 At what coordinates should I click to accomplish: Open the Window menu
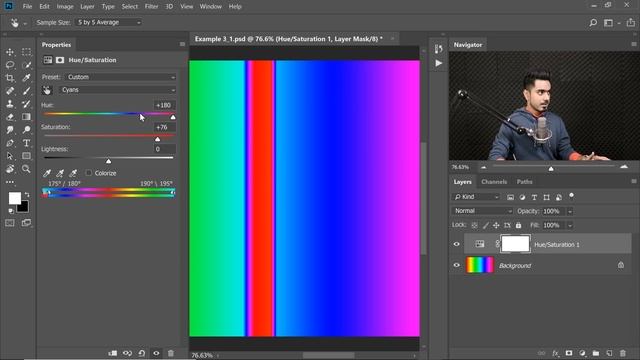(x=211, y=7)
